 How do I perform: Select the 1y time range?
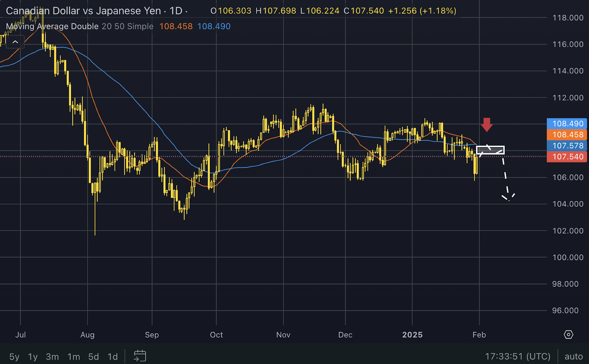click(x=33, y=357)
